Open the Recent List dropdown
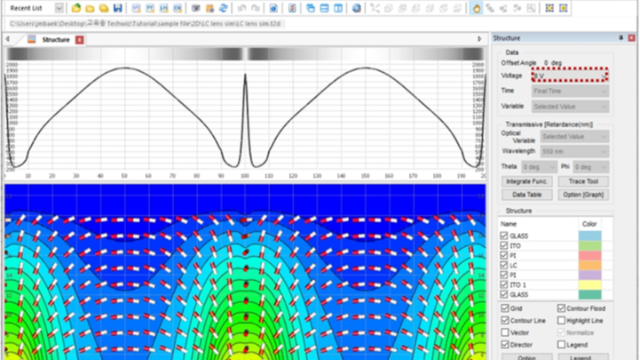640x360 pixels. click(59, 8)
